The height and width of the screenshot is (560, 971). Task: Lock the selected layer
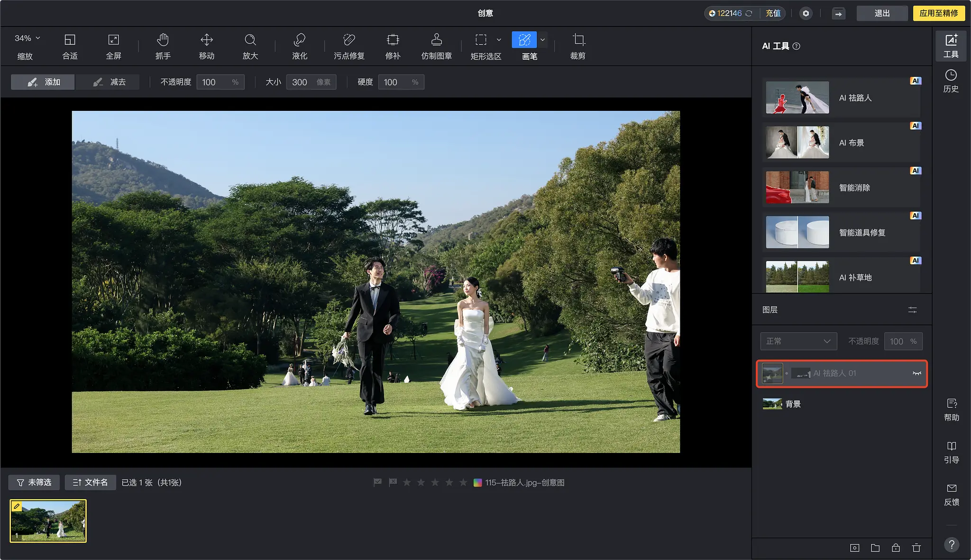(896, 548)
